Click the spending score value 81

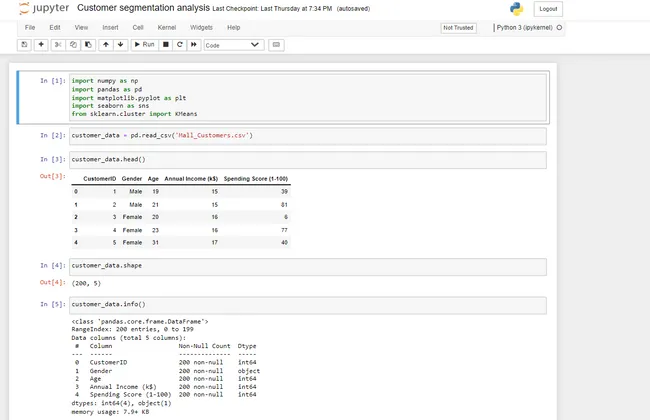pos(284,204)
